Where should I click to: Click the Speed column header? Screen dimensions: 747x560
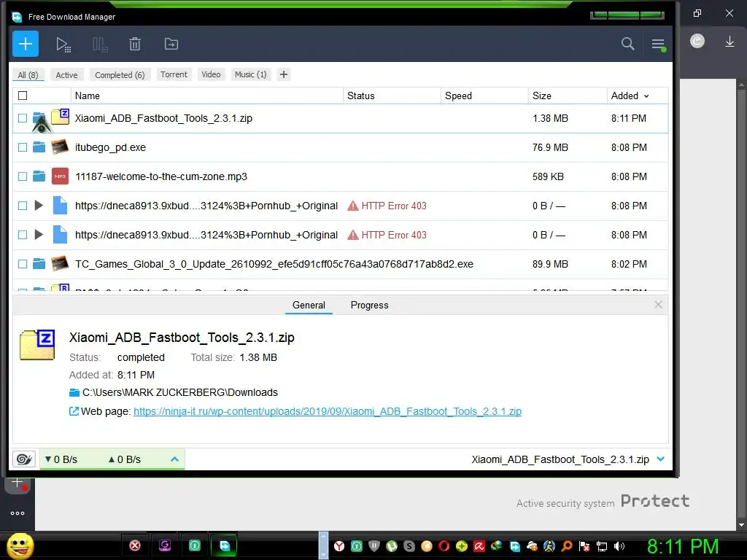click(x=484, y=96)
